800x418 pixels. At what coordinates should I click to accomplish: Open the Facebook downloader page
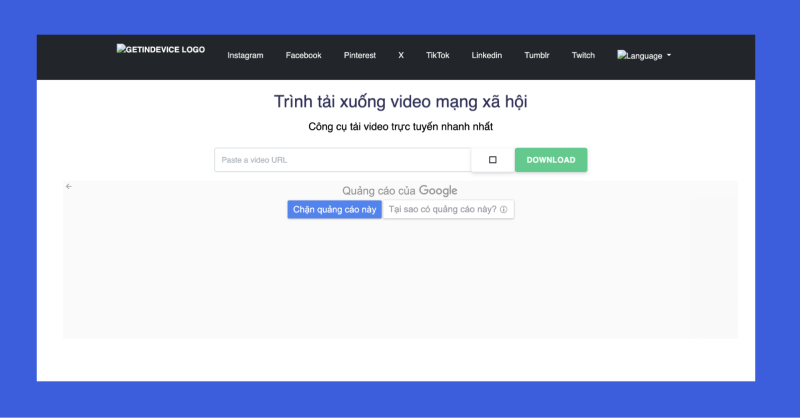pyautogui.click(x=304, y=55)
